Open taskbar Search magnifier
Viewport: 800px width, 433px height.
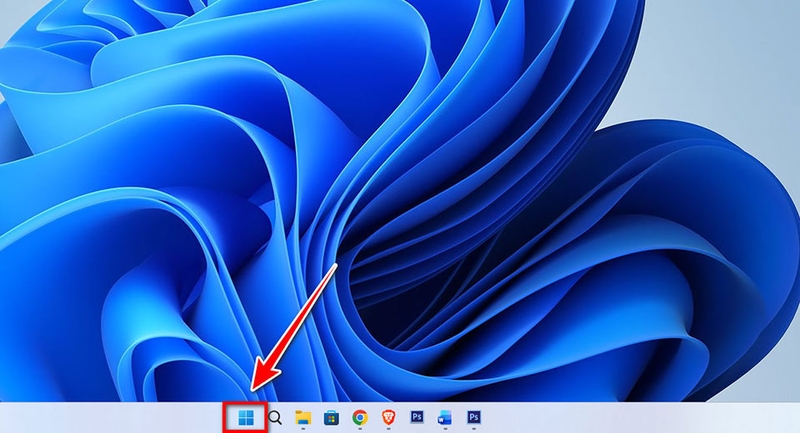pyautogui.click(x=275, y=418)
